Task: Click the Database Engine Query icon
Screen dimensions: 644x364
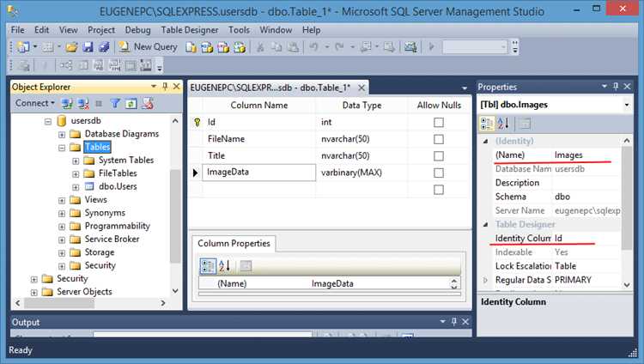Action: [x=191, y=47]
